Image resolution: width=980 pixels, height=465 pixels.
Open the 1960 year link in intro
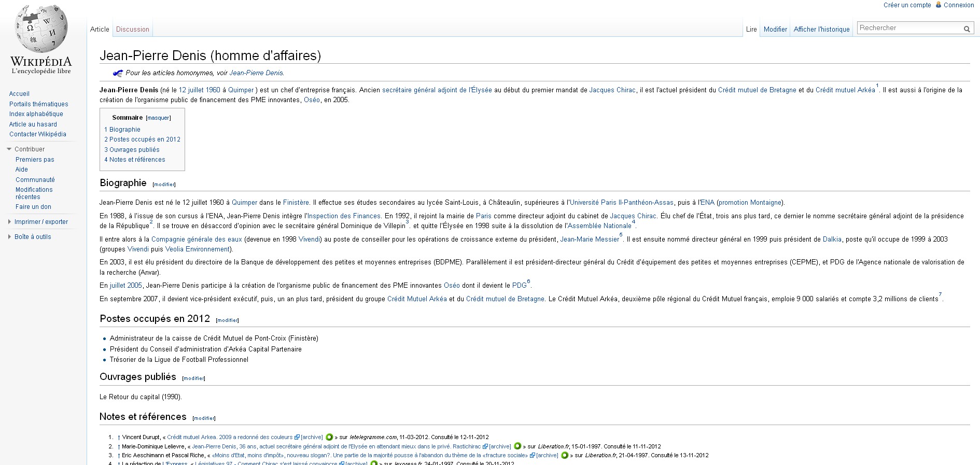213,90
